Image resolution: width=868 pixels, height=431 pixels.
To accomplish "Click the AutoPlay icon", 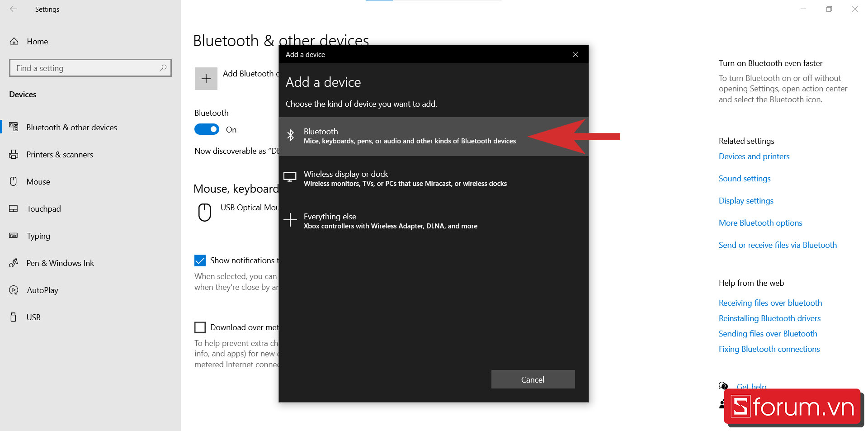I will [14, 290].
